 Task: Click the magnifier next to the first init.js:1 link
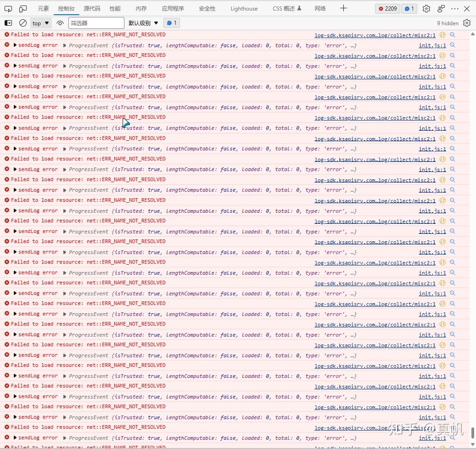click(x=452, y=45)
